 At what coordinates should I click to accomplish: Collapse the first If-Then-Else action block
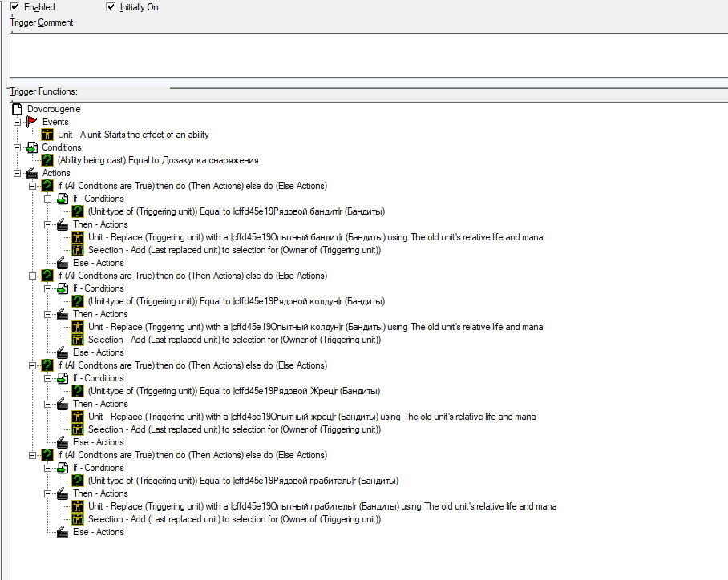tap(33, 186)
